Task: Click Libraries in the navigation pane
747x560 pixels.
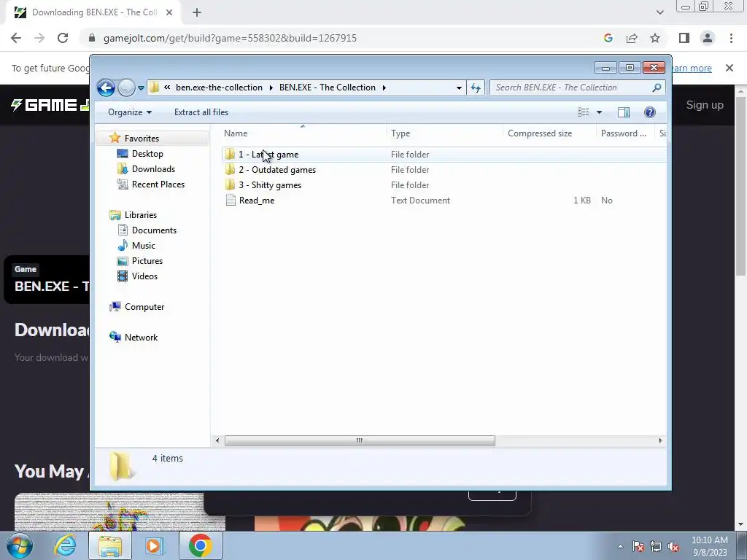Action: [x=141, y=215]
